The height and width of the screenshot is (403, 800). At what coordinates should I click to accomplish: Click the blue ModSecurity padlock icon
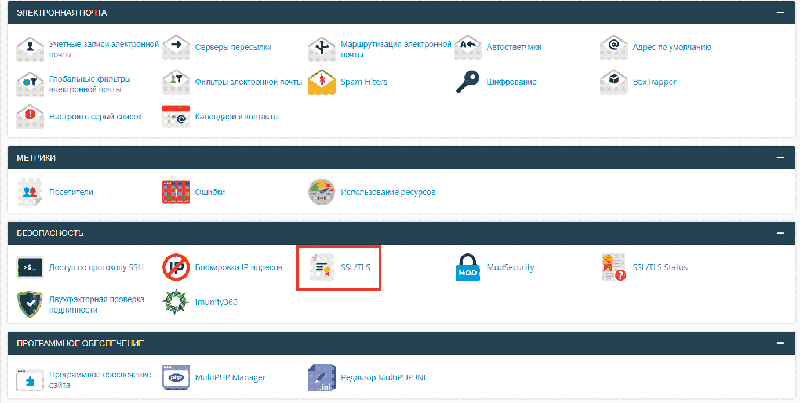coord(468,268)
